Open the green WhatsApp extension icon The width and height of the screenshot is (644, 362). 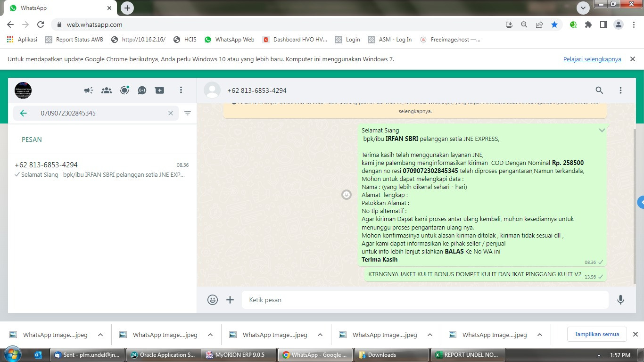pos(573,25)
